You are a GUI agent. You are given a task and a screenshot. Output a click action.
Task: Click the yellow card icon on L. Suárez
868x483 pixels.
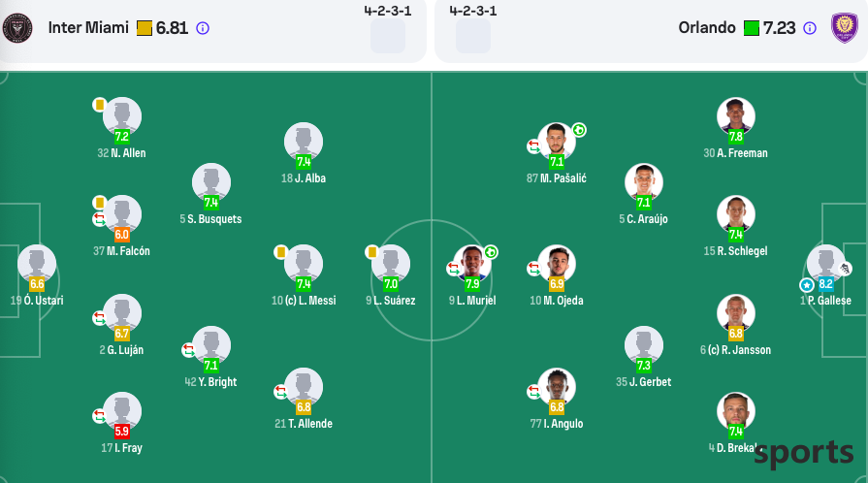(x=372, y=252)
